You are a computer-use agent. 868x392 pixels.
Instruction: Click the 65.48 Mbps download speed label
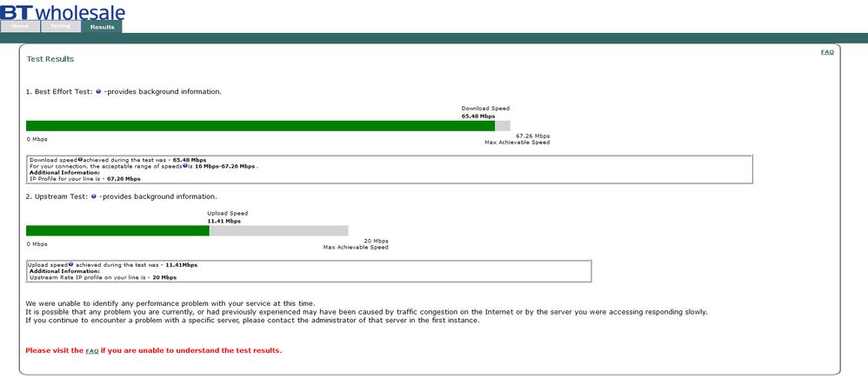click(478, 116)
